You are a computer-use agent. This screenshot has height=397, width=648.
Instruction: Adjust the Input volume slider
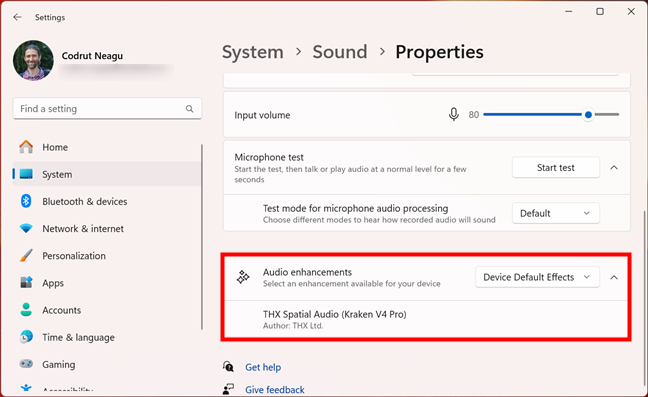[x=551, y=114]
